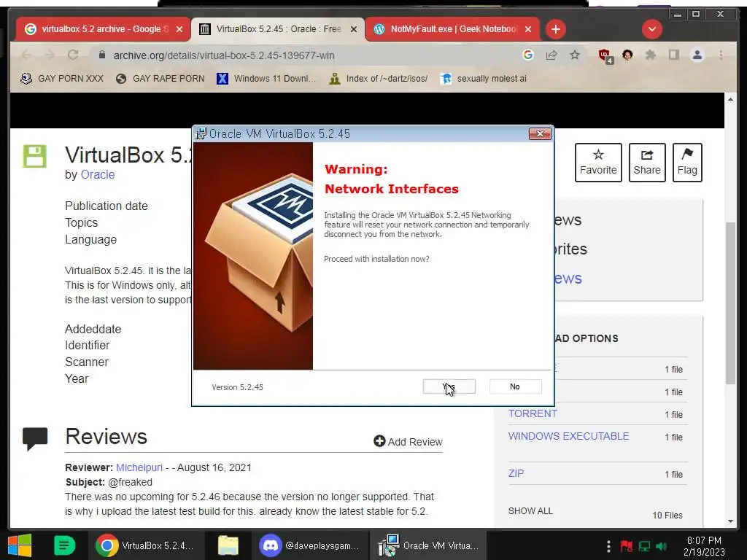Switch to the virtualbox 5.2 archive Google tab
This screenshot has width=747, height=560.
[98, 29]
